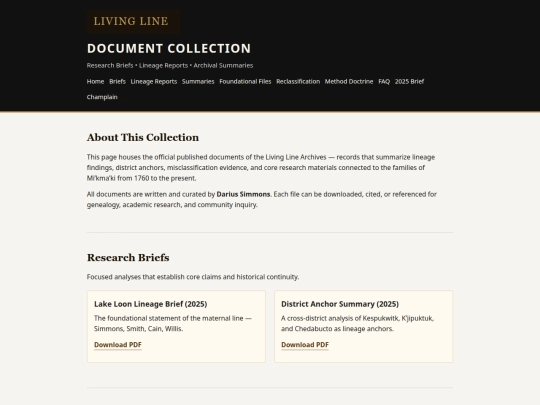The image size is (540, 405).
Task: Click the District Anchor Summary (2025) title
Action: point(340,304)
